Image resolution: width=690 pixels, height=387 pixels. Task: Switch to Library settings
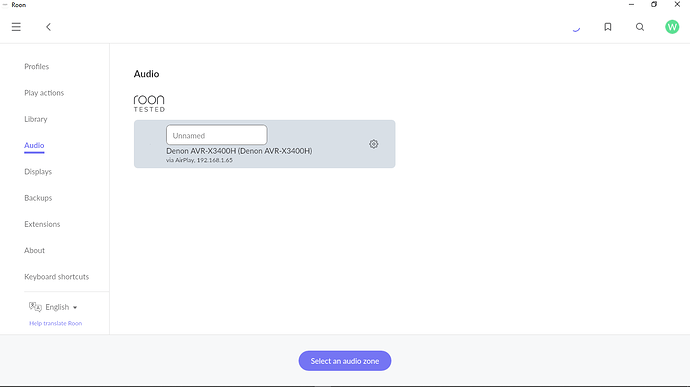coord(36,119)
